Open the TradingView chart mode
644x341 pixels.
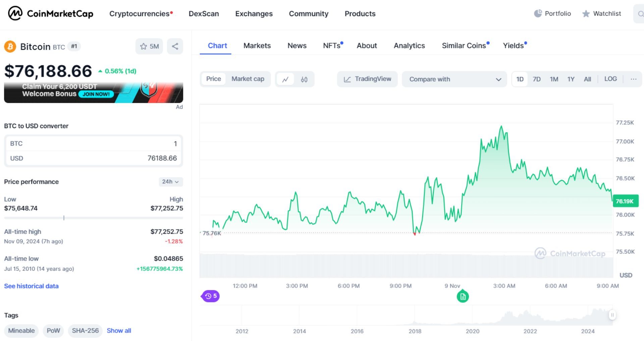[x=367, y=79]
